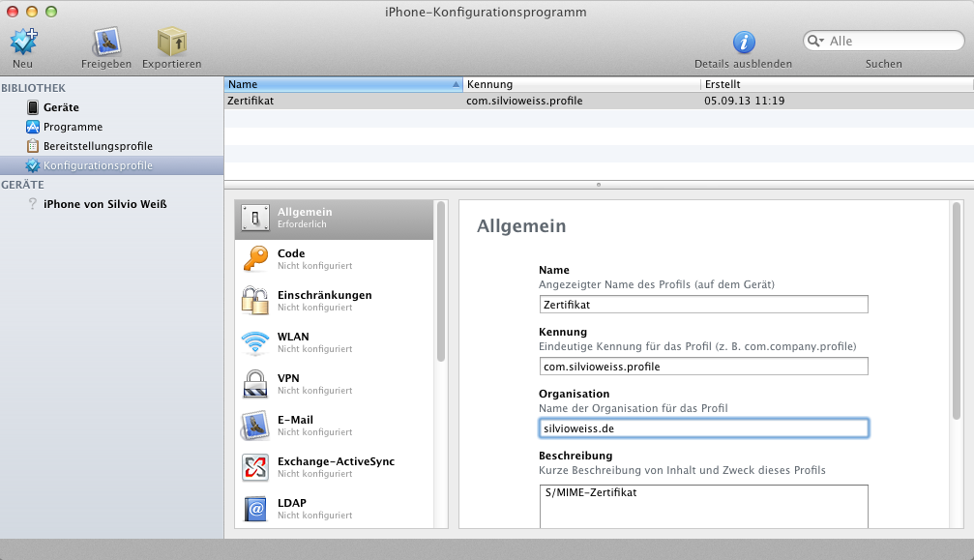Sort by the Erstellt column header

[x=837, y=84]
